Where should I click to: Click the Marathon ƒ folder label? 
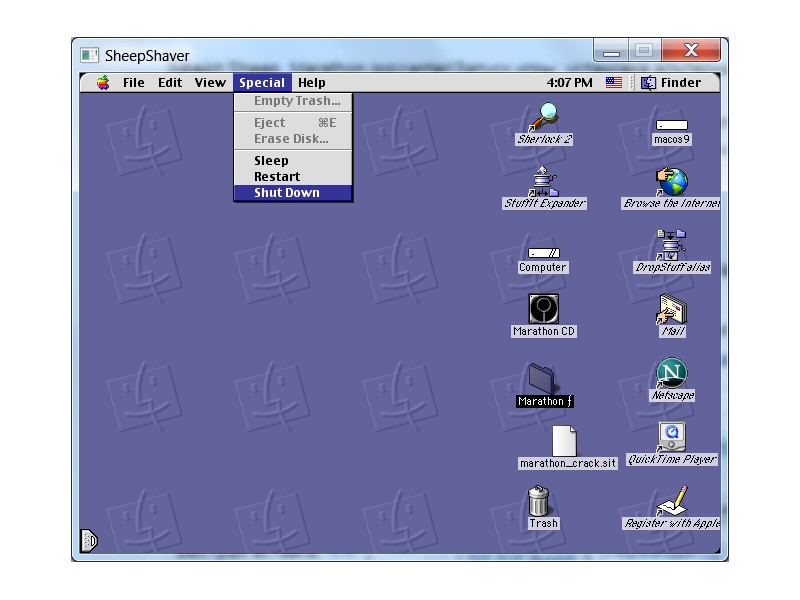pyautogui.click(x=545, y=402)
